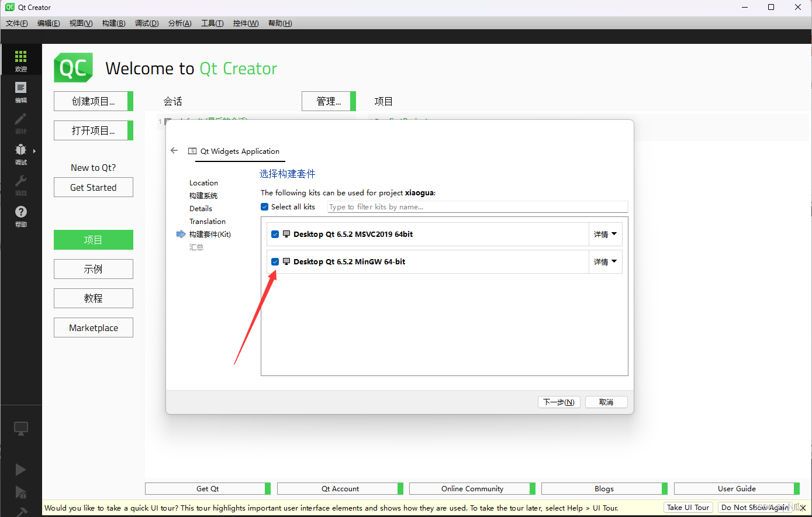The width and height of the screenshot is (812, 517).
Task: Uncheck Desktop Qt 6.5.2 MinGW 64-bit kit
Action: click(275, 261)
